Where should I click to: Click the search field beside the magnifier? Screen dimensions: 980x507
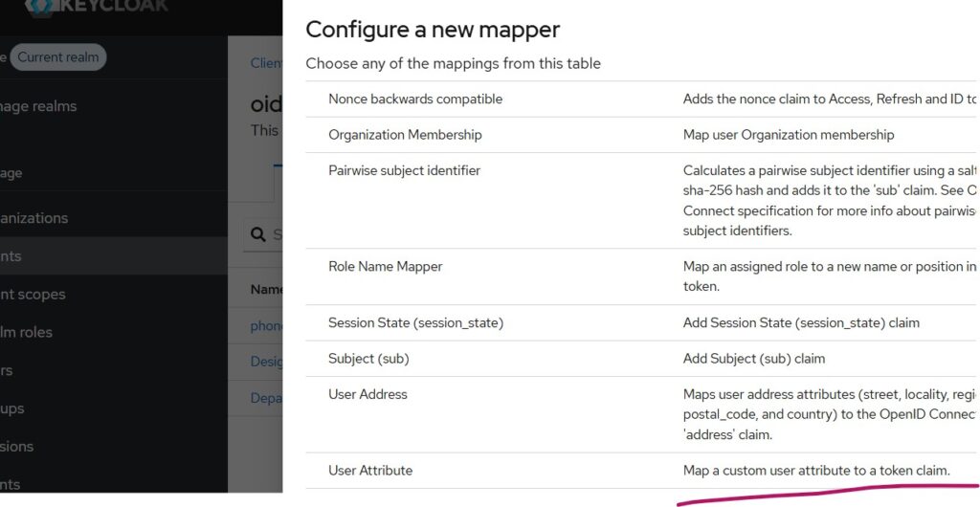pyautogui.click(x=278, y=234)
